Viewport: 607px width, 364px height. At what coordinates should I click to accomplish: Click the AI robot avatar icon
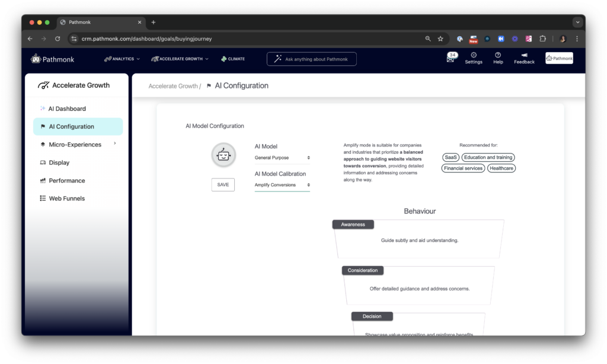pyautogui.click(x=223, y=155)
